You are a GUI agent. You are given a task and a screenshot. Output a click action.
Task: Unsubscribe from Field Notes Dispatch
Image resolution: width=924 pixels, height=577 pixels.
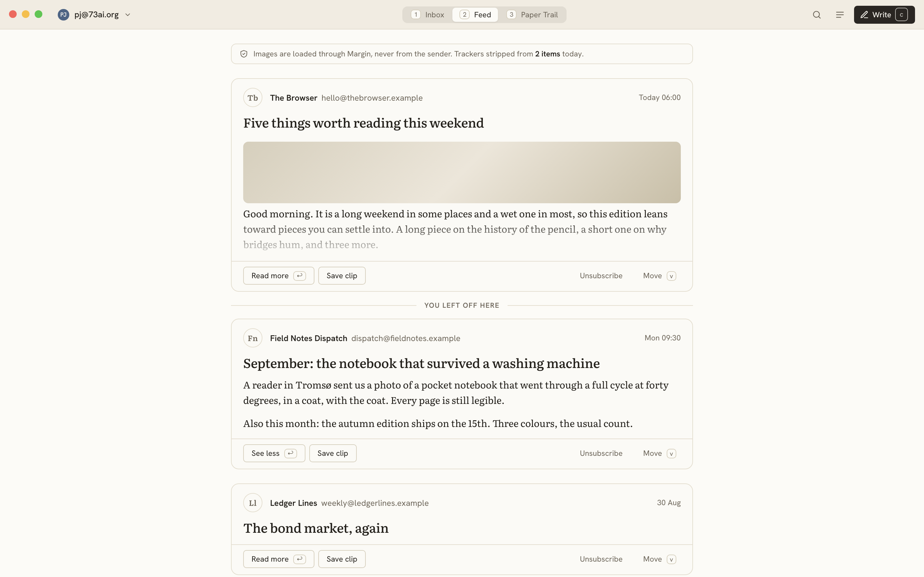pos(601,453)
